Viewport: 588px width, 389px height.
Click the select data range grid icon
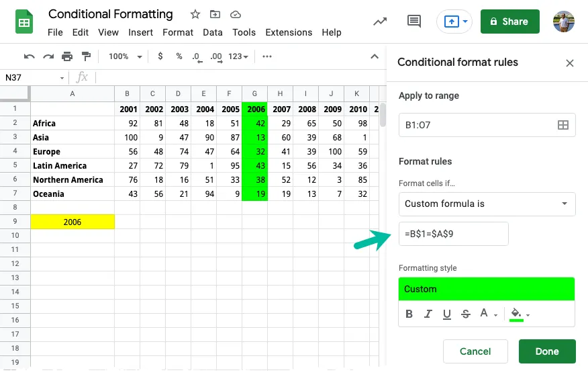[563, 124]
